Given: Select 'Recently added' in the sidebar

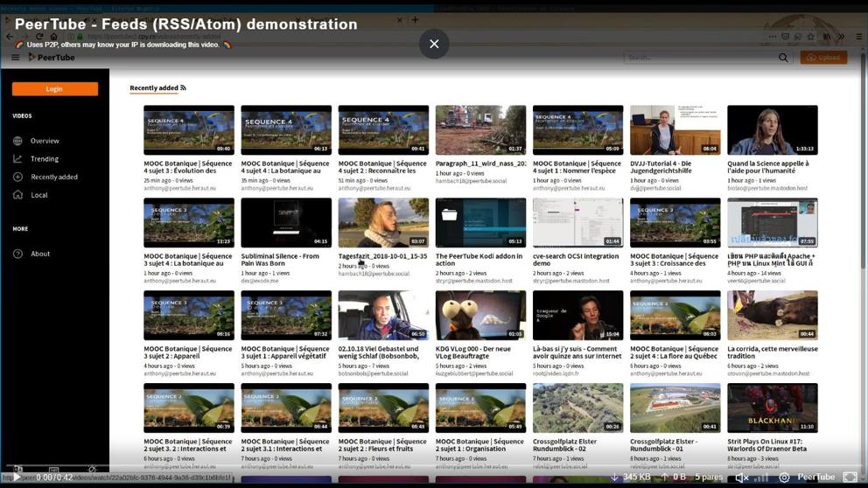Looking at the screenshot, I should (x=54, y=177).
